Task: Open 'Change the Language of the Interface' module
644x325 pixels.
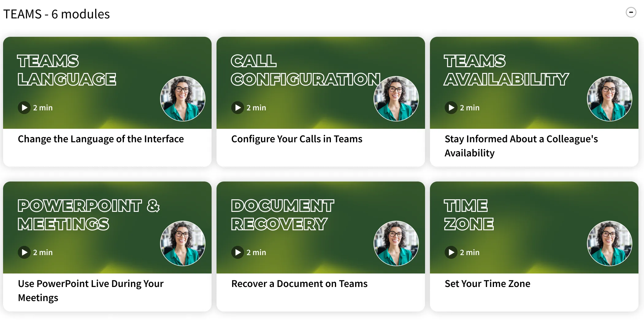Action: point(101,139)
